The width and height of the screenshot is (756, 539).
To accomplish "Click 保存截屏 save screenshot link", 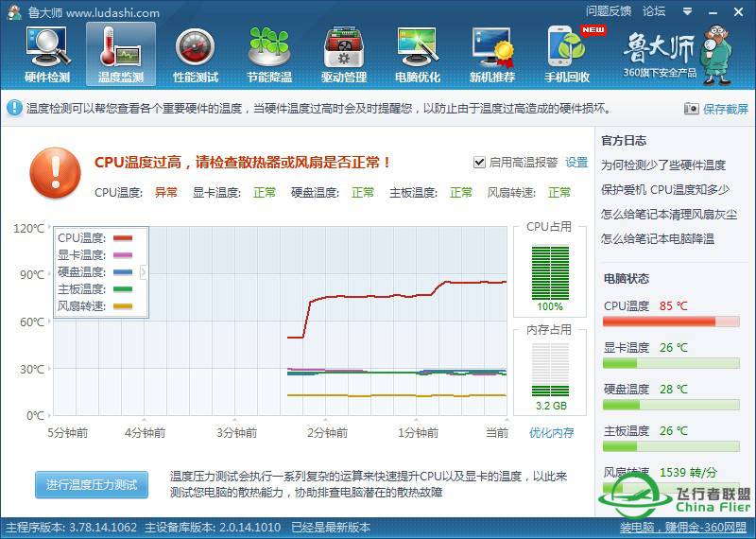I will click(726, 109).
